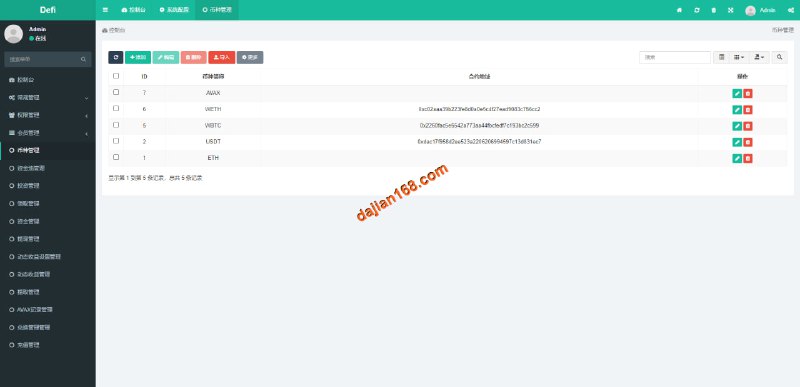This screenshot has height=387, width=800.
Task: Edit the AVAX row with pencil icon
Action: (737, 93)
